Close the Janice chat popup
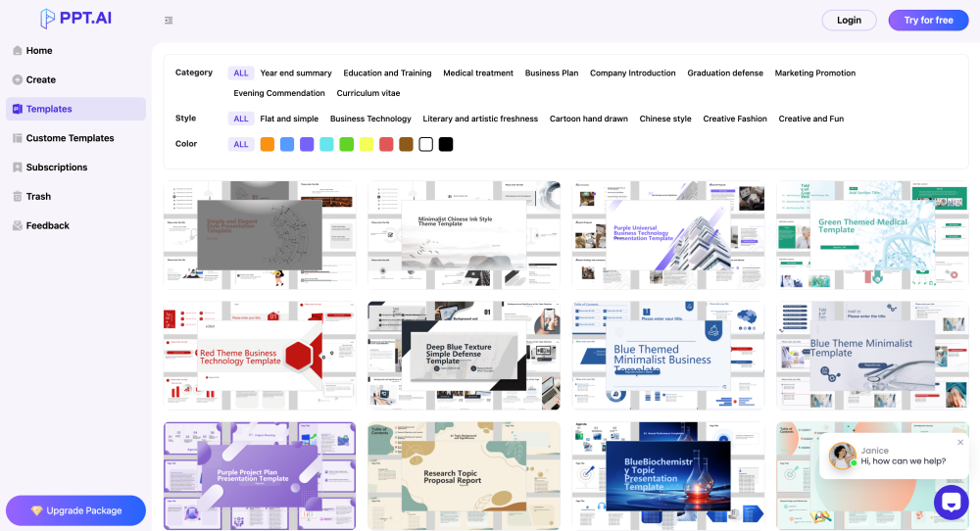The image size is (980, 531). [x=960, y=442]
